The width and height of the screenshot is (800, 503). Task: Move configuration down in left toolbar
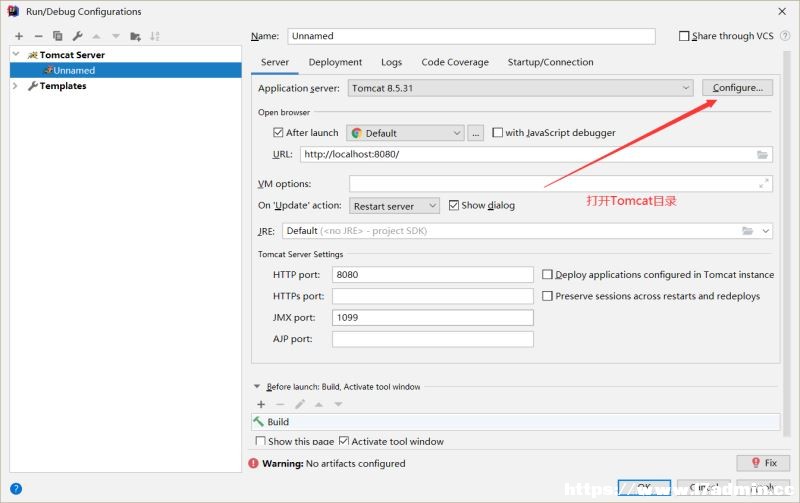(x=116, y=36)
